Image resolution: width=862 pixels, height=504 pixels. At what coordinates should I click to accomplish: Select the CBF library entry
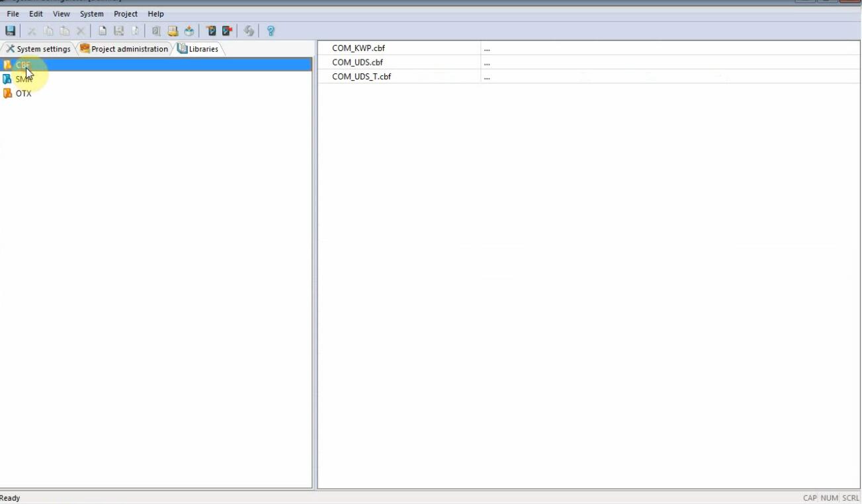[22, 65]
